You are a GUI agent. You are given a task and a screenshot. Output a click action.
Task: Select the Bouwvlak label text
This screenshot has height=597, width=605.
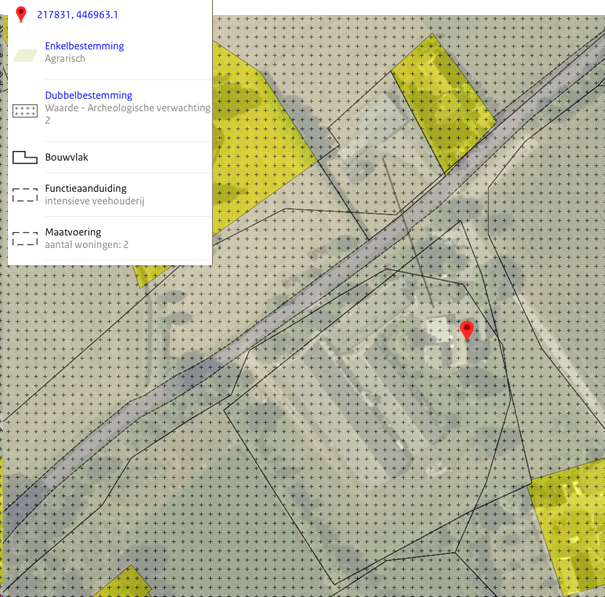(66, 157)
